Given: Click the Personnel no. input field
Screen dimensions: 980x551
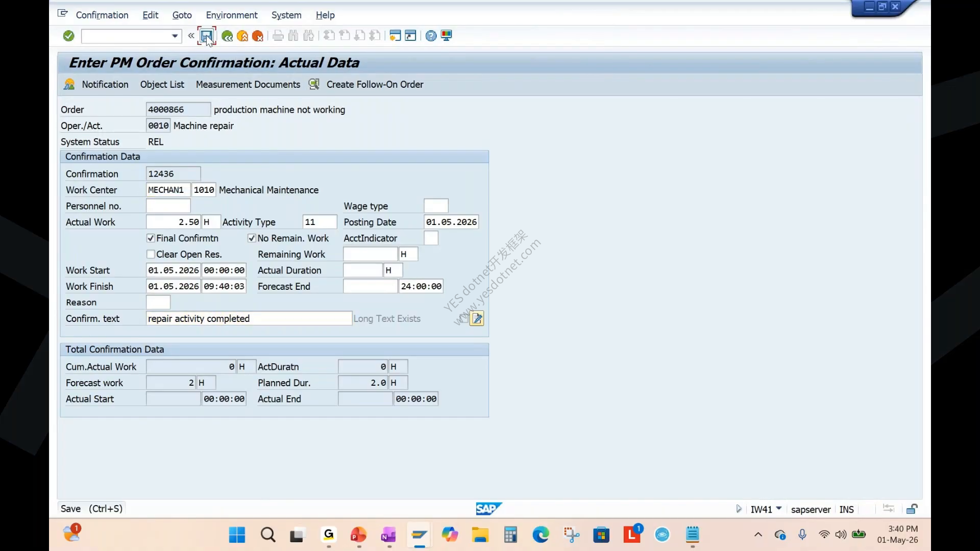Looking at the screenshot, I should click(x=168, y=206).
